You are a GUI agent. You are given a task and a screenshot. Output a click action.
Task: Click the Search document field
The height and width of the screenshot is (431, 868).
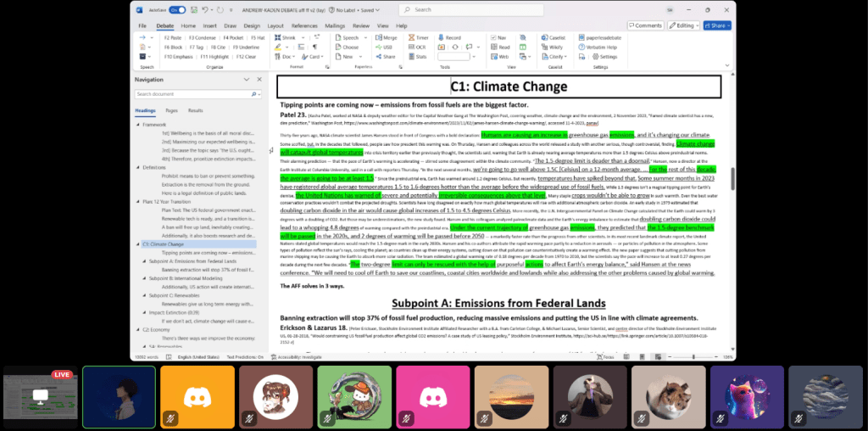[195, 94]
